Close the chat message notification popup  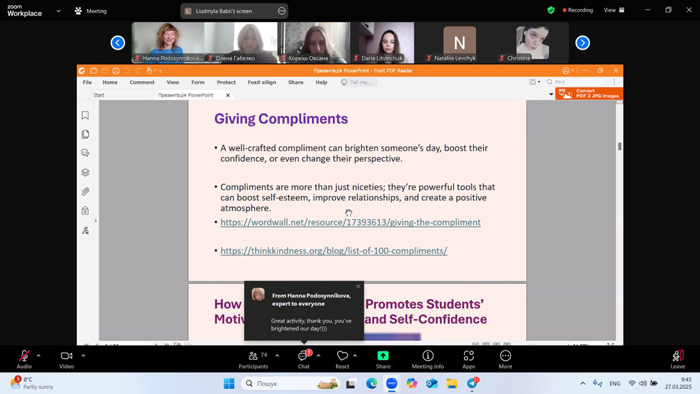(358, 286)
